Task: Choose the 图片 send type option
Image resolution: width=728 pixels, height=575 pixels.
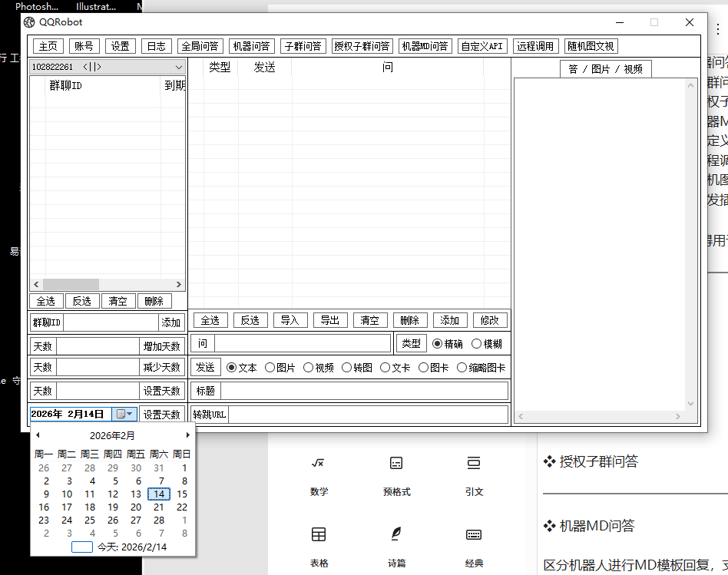Action: 270,368
